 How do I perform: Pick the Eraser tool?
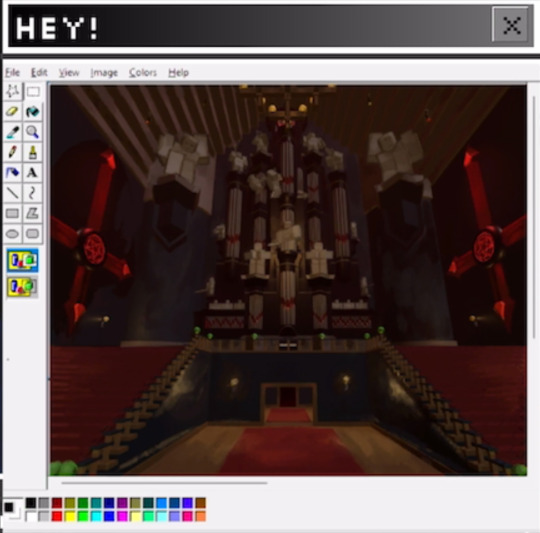pyautogui.click(x=13, y=112)
